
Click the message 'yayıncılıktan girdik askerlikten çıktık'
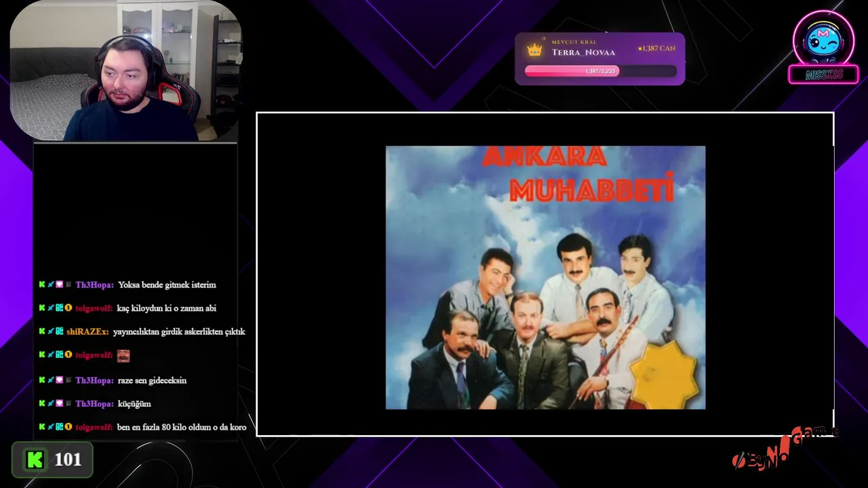tap(179, 331)
